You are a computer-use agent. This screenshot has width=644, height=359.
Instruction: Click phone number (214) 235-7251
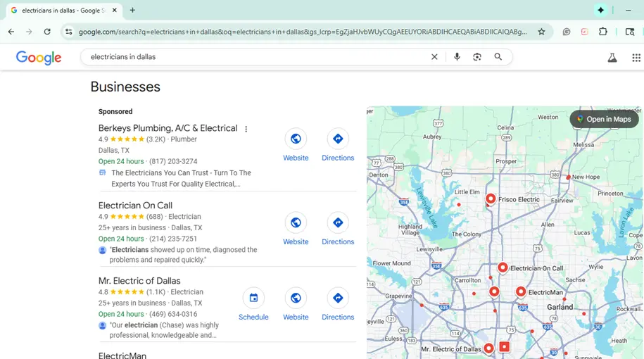173,239
